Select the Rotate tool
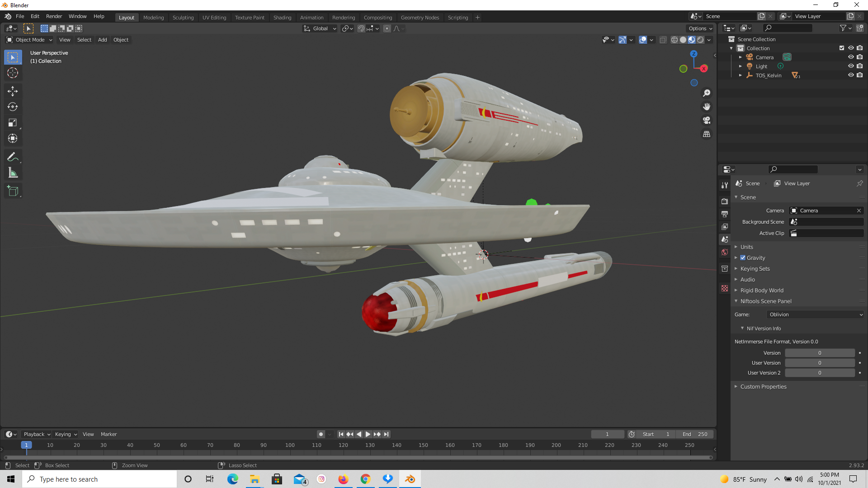868x488 pixels. [x=13, y=107]
